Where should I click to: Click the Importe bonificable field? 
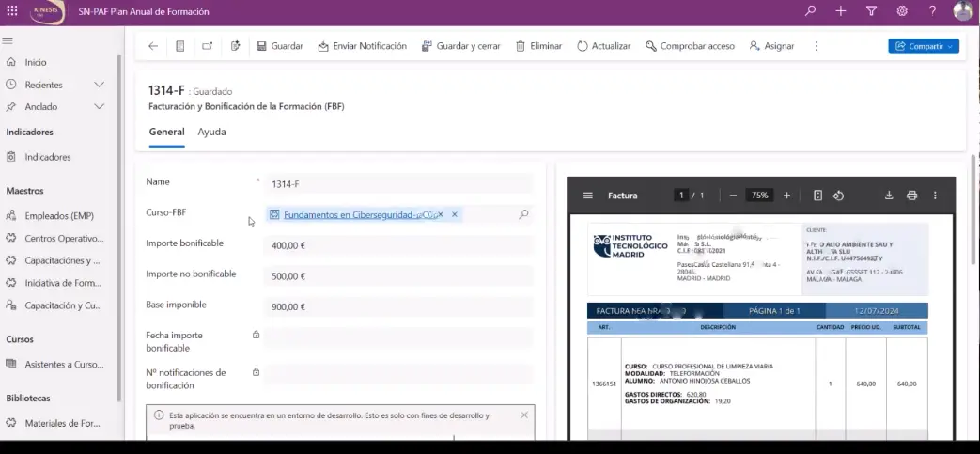tap(398, 245)
